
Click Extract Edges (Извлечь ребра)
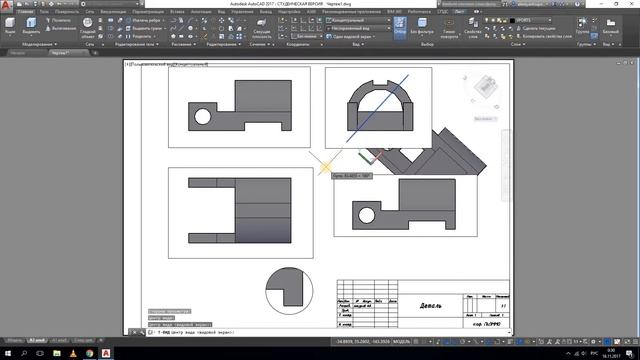143,20
